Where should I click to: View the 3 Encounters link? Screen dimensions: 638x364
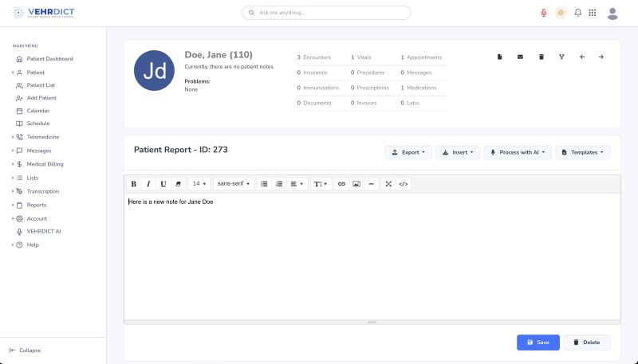click(313, 57)
